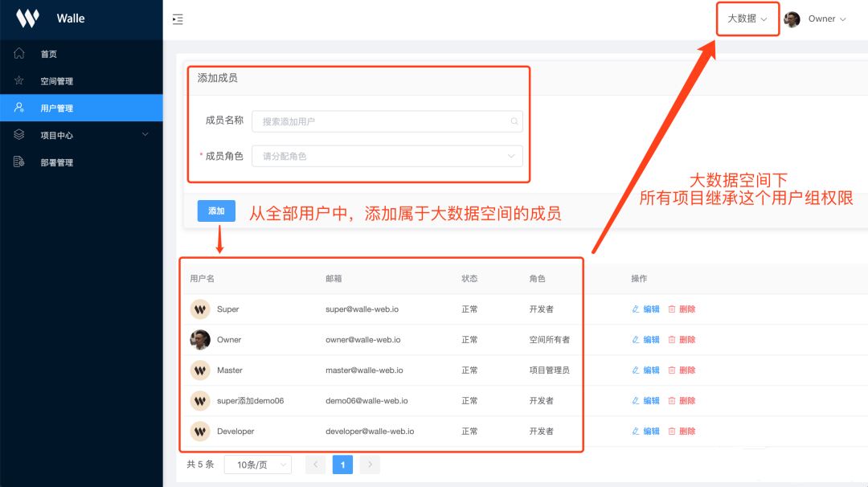
Task: Click Super's avatar in the user table
Action: click(200, 309)
